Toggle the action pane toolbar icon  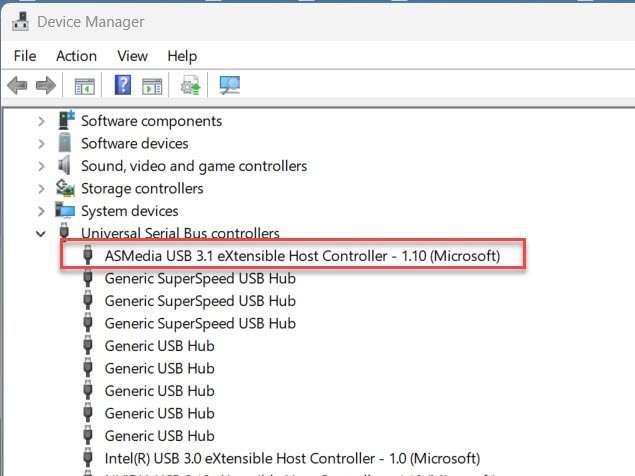(152, 86)
